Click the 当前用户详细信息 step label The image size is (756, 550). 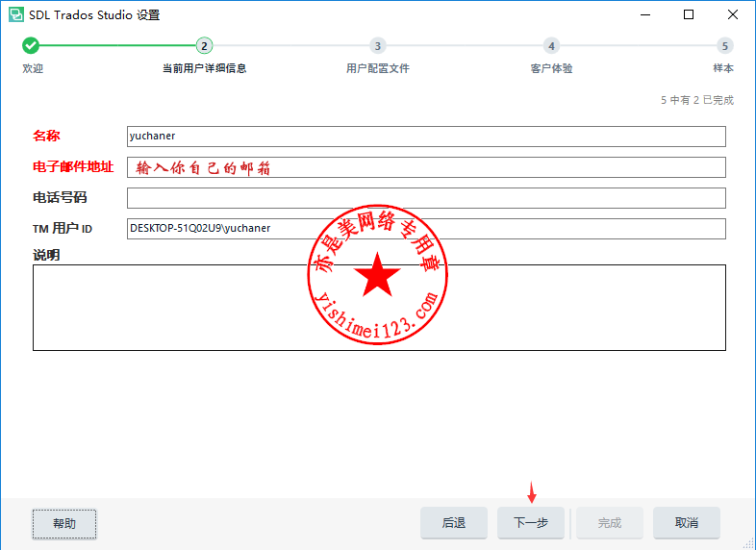click(x=205, y=68)
